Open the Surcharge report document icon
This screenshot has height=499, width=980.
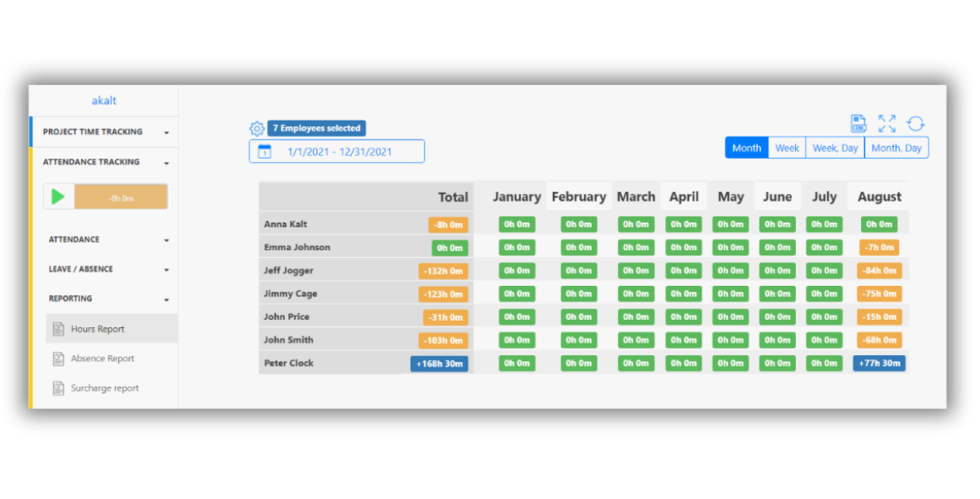(x=59, y=388)
